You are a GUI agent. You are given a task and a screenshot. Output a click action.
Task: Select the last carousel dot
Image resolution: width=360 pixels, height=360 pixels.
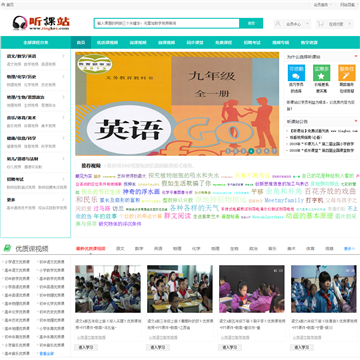point(274,151)
